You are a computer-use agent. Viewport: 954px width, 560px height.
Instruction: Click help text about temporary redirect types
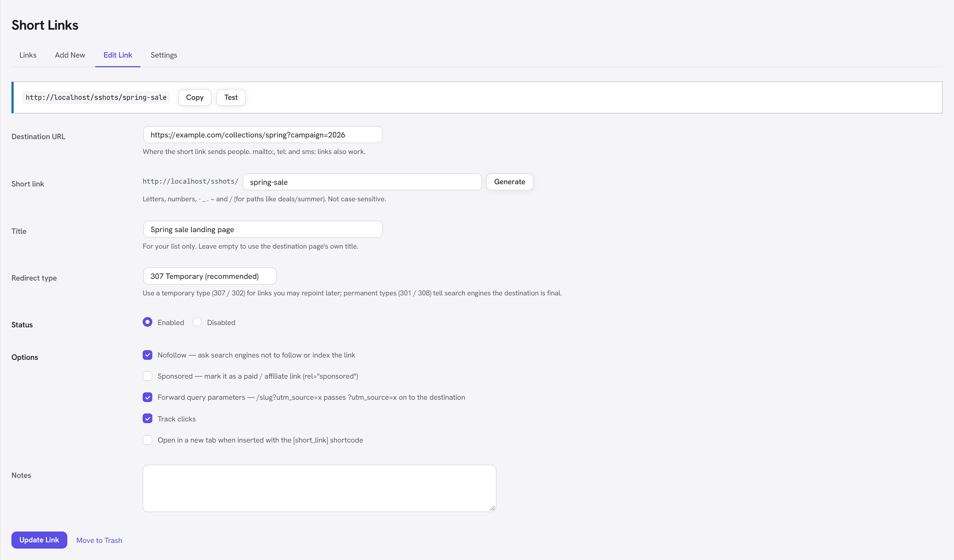[352, 293]
